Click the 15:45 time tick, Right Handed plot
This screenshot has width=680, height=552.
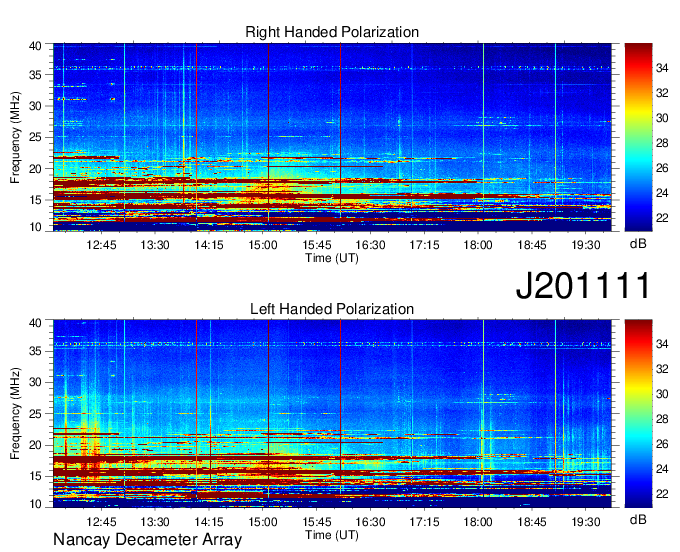[317, 245]
